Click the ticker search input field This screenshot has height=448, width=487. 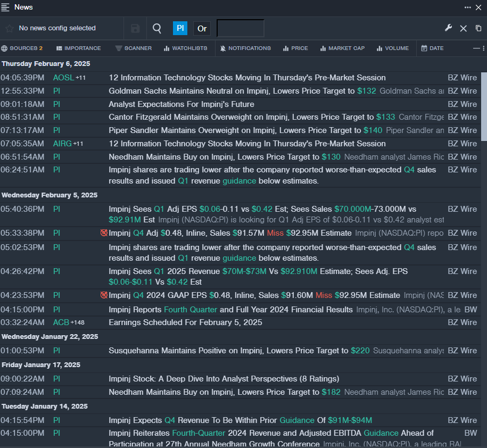tap(240, 28)
